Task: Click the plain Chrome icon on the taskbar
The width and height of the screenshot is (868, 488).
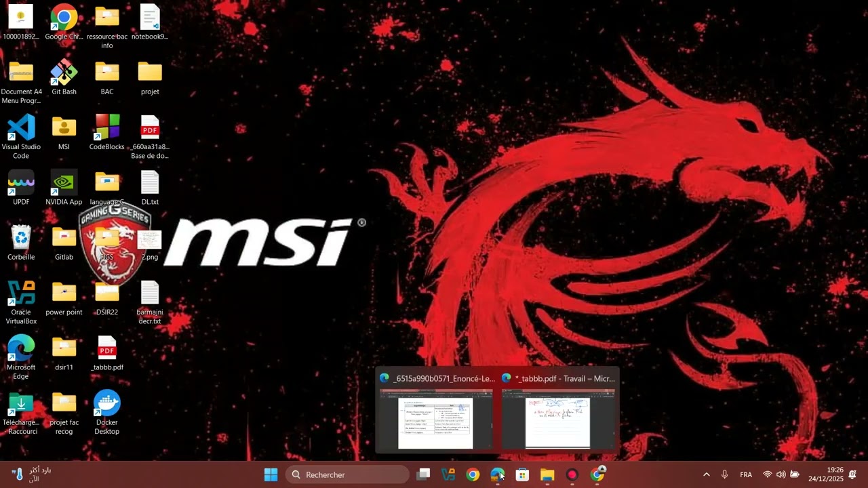Action: 473,474
